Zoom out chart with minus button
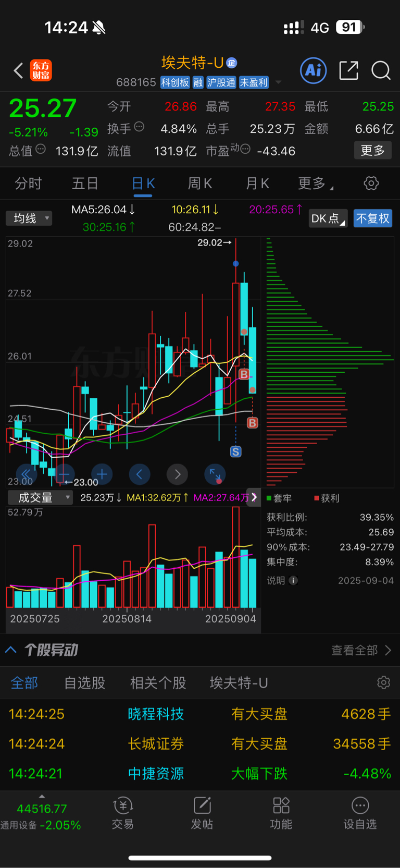400x868 pixels. coord(64,474)
